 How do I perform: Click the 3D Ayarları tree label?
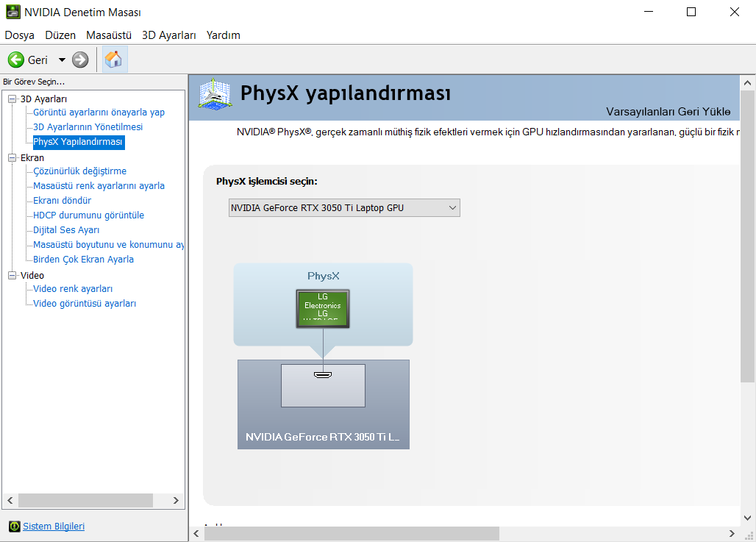[x=43, y=99]
